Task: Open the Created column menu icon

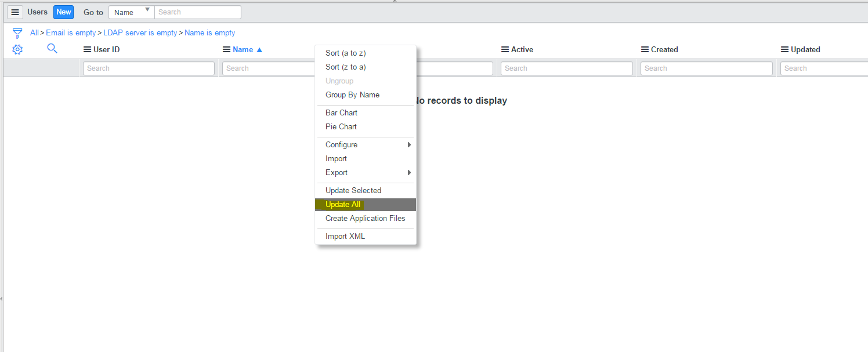Action: tap(645, 50)
